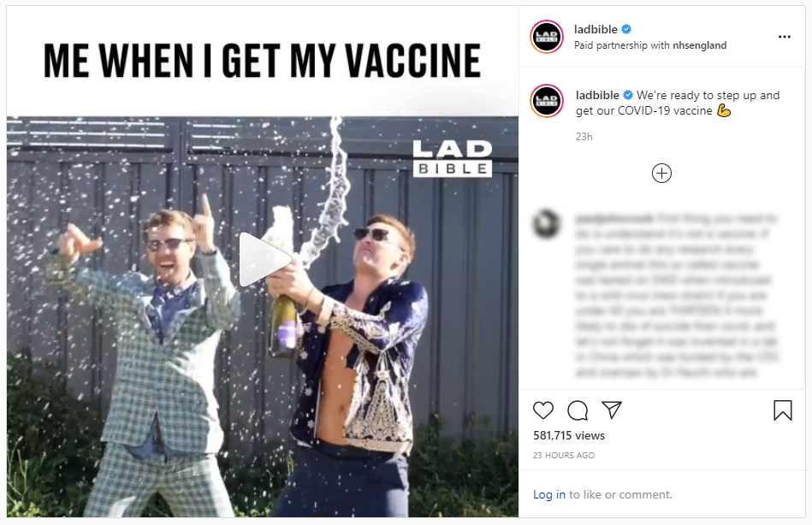This screenshot has height=525, width=812.
Task: Share post using paper plane icon
Action: point(612,410)
